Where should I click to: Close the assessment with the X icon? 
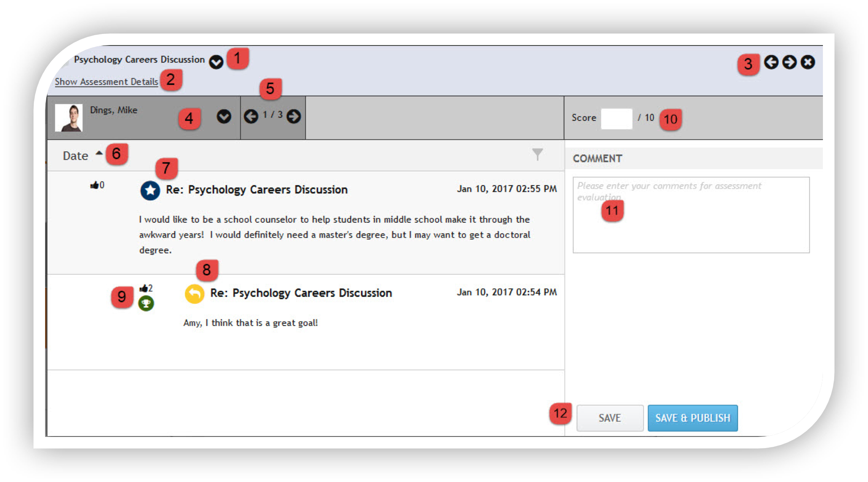[808, 62]
